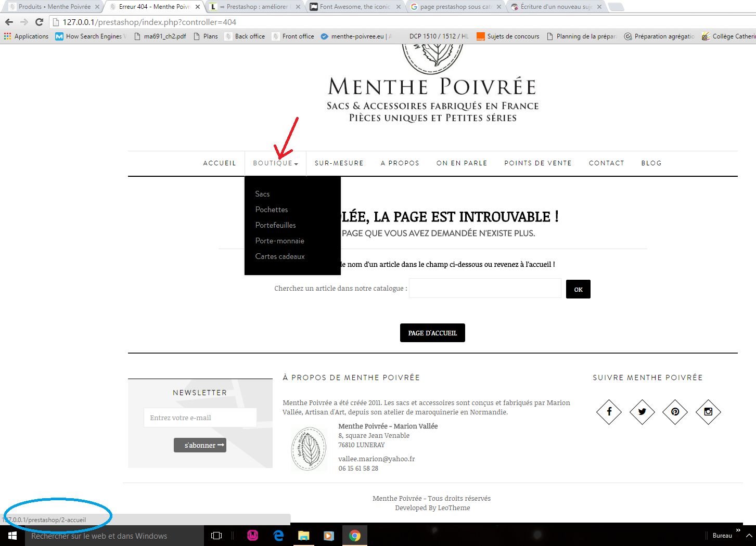Click the vallee.marion@yahoo.fr email text
Image resolution: width=756 pixels, height=546 pixels.
(x=377, y=459)
